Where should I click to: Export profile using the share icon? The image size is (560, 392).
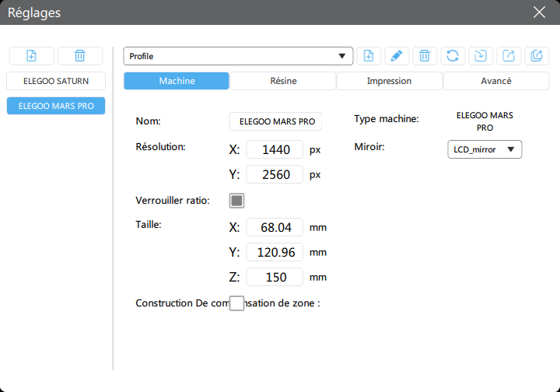point(509,56)
